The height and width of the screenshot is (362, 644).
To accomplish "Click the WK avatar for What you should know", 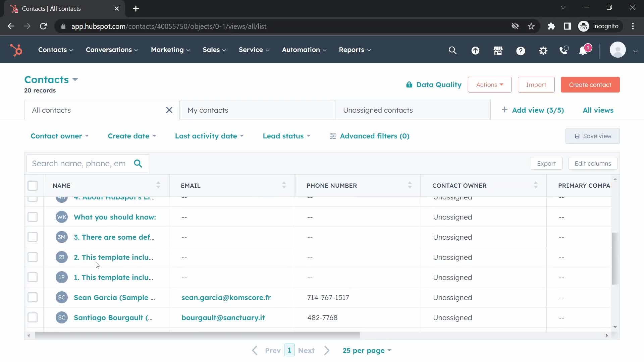I will [62, 217].
